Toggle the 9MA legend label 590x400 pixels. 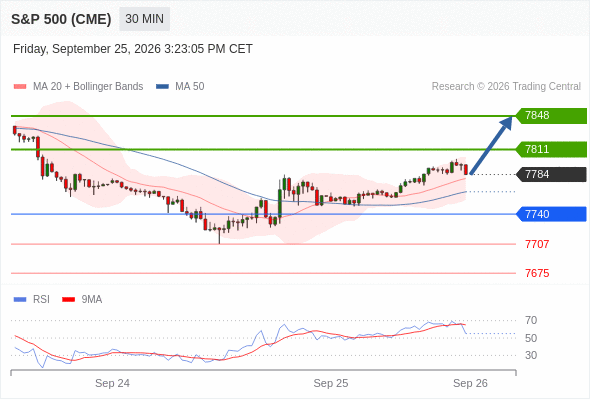tap(92, 300)
